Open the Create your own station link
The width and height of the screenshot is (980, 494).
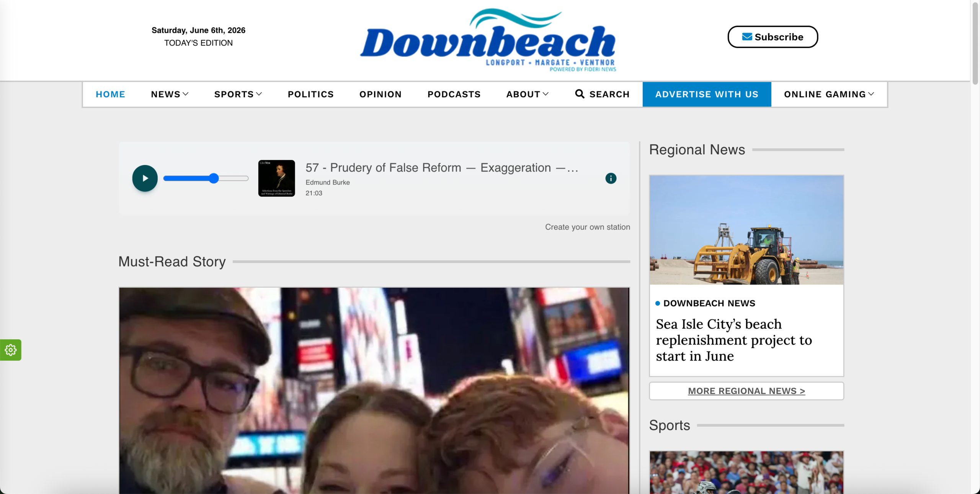coord(587,227)
